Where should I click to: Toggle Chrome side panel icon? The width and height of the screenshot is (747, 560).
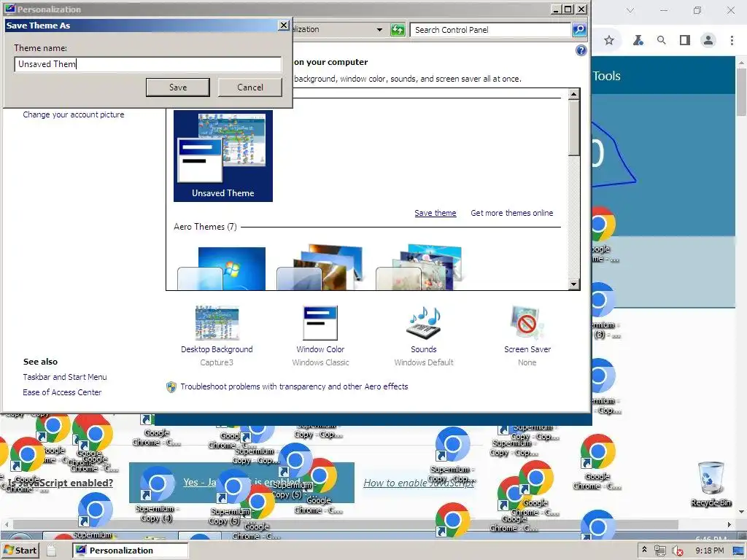[684, 41]
